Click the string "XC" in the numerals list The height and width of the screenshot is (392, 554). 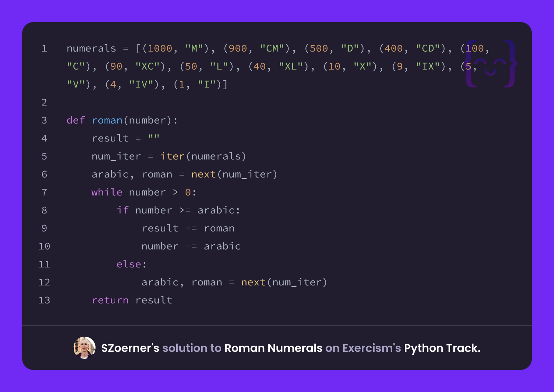(x=148, y=66)
